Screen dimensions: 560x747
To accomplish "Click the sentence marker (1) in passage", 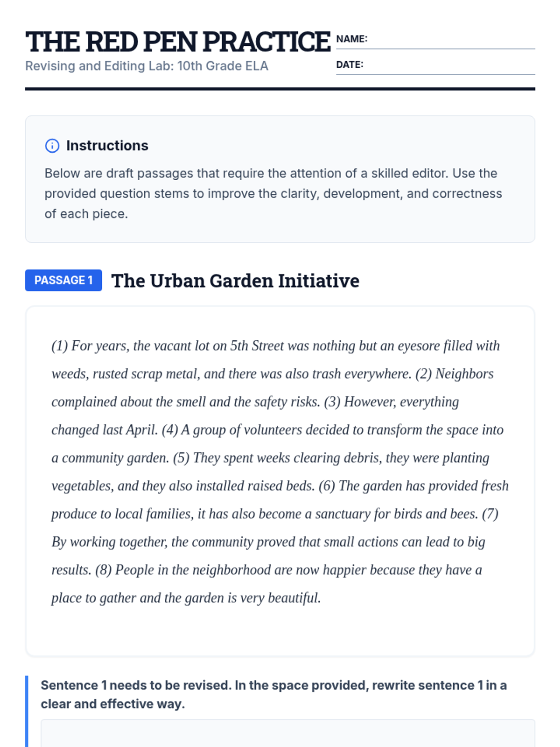I will [60, 346].
